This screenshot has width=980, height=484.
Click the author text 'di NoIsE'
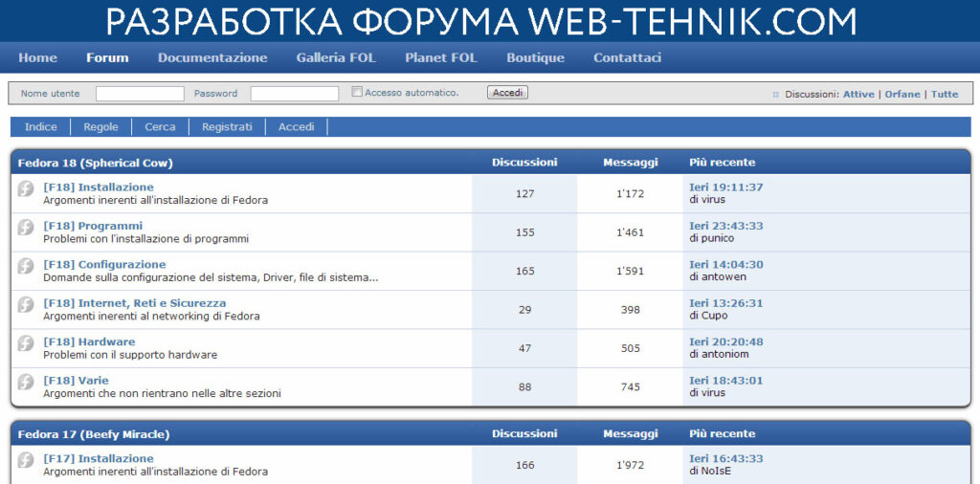(710, 472)
